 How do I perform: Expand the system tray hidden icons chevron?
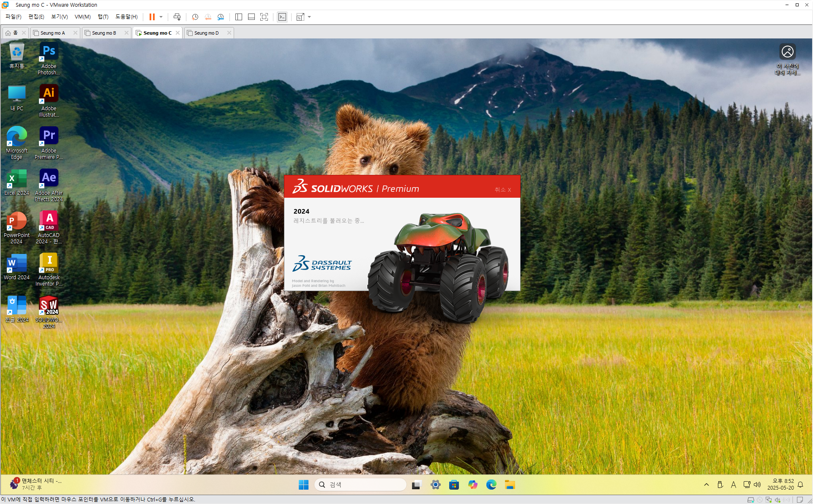pos(706,485)
